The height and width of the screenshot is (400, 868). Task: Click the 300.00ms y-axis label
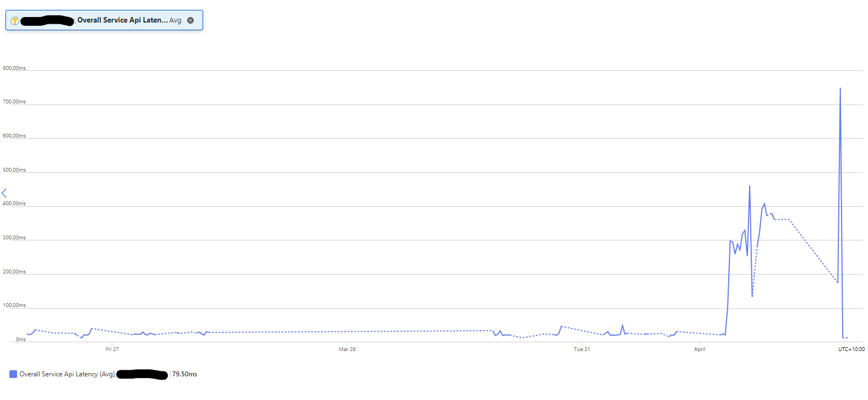click(x=14, y=238)
